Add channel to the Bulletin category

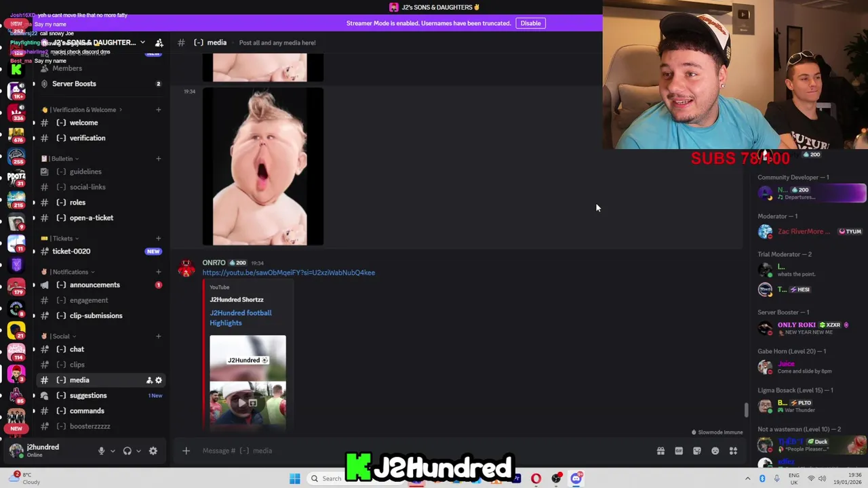point(158,159)
